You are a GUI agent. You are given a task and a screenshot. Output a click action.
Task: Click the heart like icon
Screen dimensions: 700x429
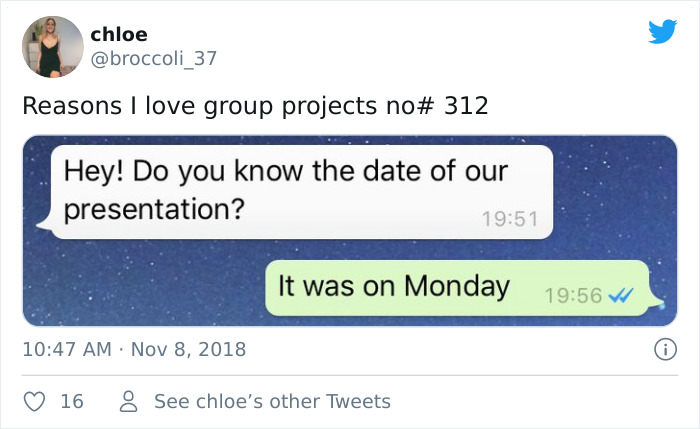tap(34, 401)
